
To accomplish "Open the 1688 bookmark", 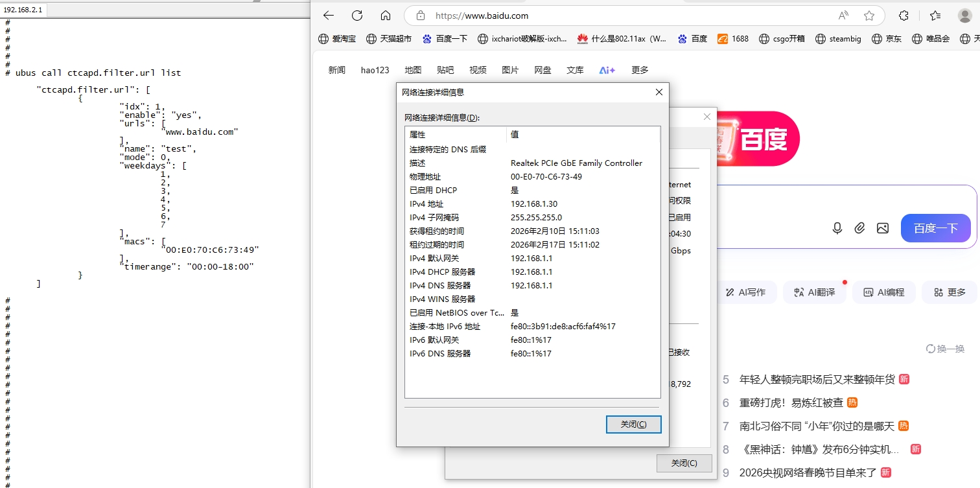I will pos(733,39).
